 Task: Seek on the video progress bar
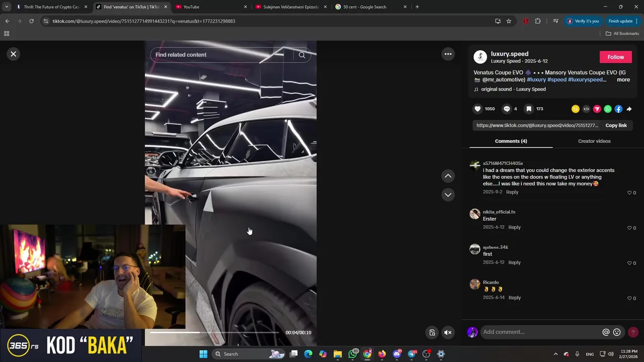tap(214, 332)
